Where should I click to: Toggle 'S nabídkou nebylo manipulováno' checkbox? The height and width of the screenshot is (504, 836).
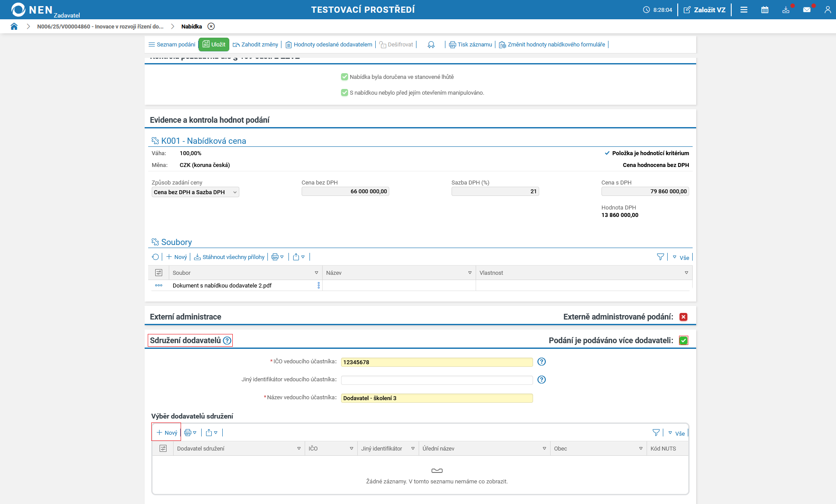pos(345,93)
